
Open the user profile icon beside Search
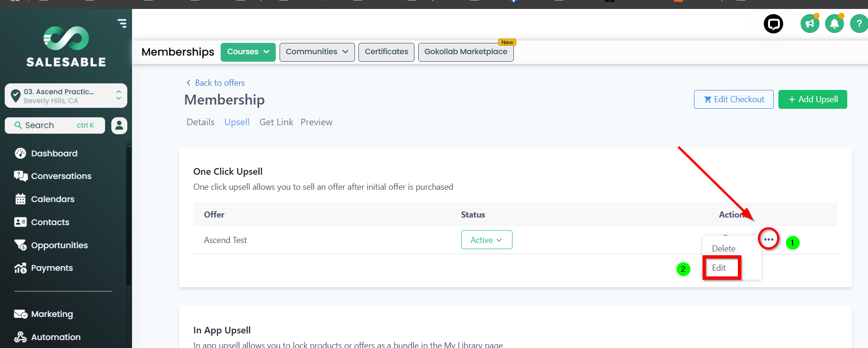coord(119,125)
